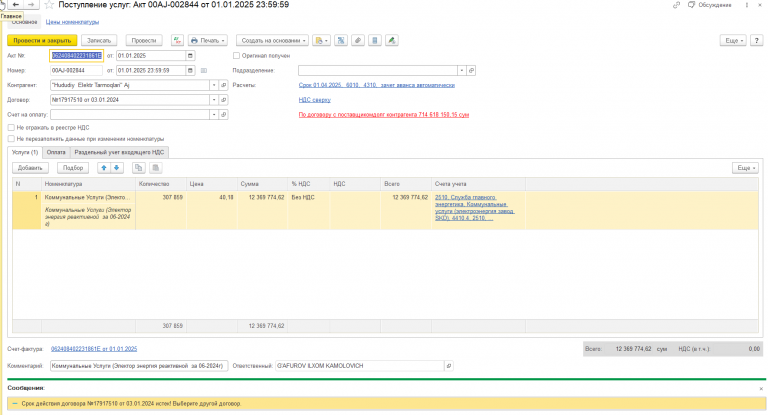Open calendar for Номер date field
This screenshot has width=768, height=415.
(x=191, y=71)
